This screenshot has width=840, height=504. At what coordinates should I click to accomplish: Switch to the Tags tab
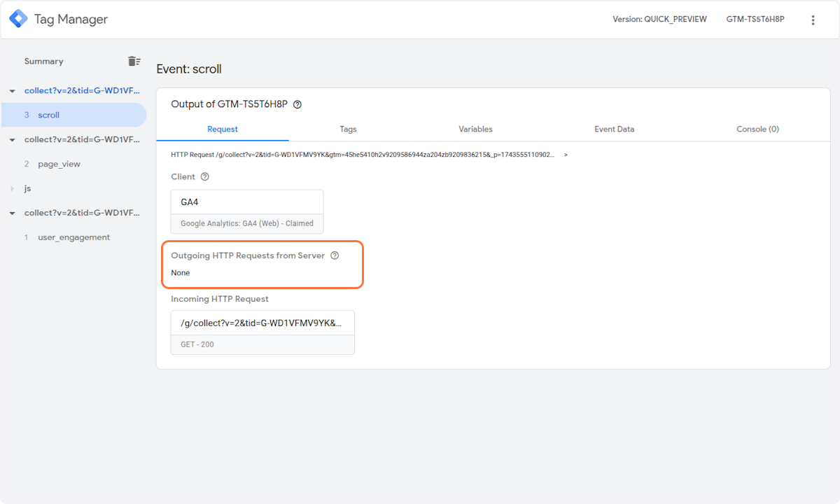[x=348, y=129]
